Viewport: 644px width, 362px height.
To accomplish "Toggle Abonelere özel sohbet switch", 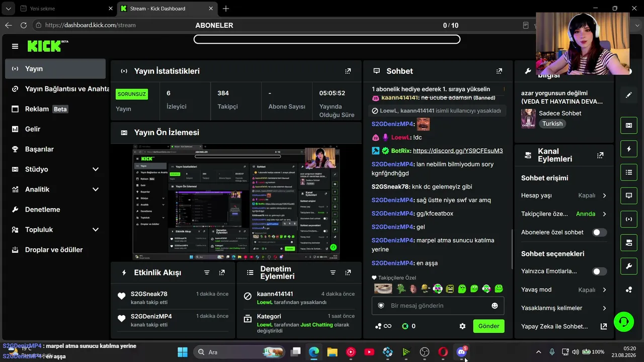I will 599,232.
